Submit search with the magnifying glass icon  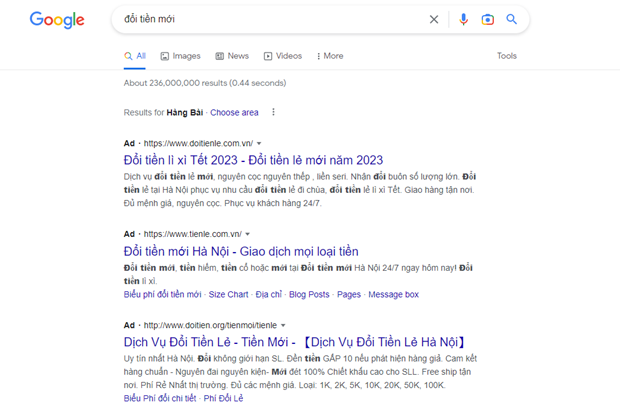point(512,19)
